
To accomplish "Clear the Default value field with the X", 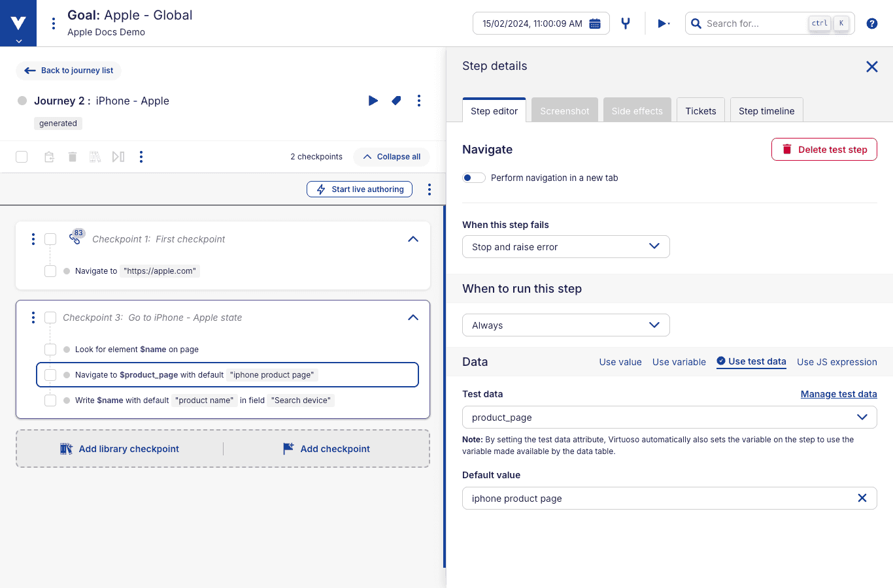I will [862, 498].
